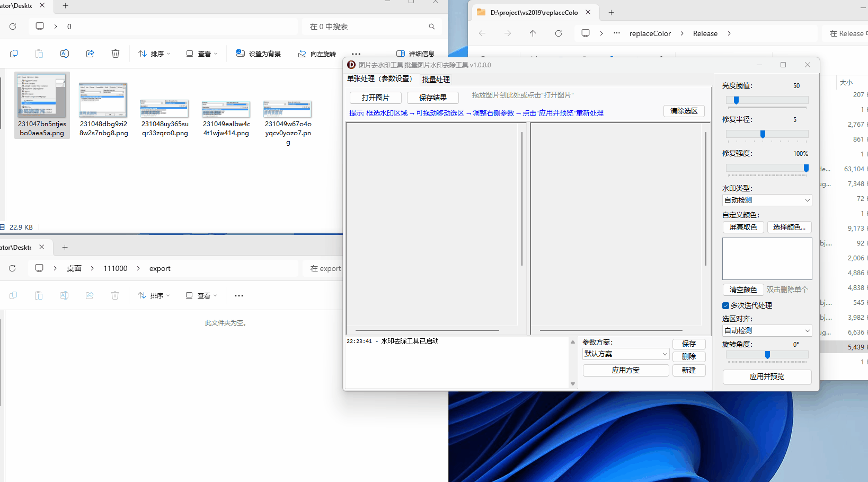The image size is (868, 482).
Task: Click the 应用并预览 button
Action: (767, 377)
